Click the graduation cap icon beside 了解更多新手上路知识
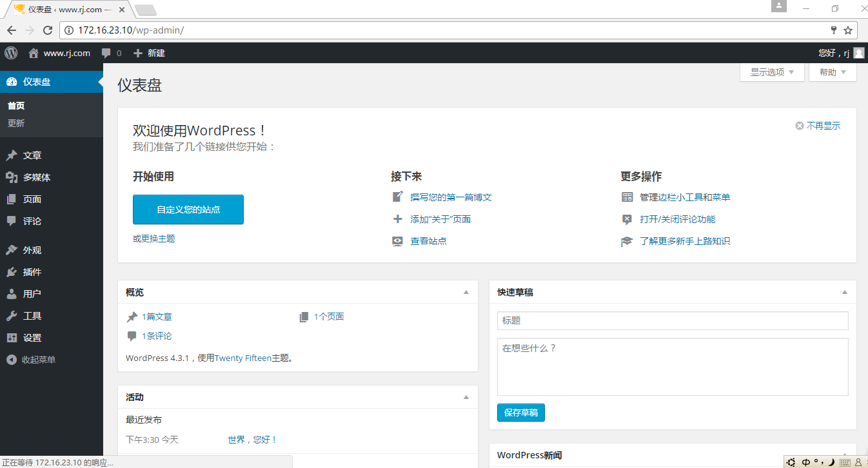This screenshot has width=868, height=468. point(627,241)
